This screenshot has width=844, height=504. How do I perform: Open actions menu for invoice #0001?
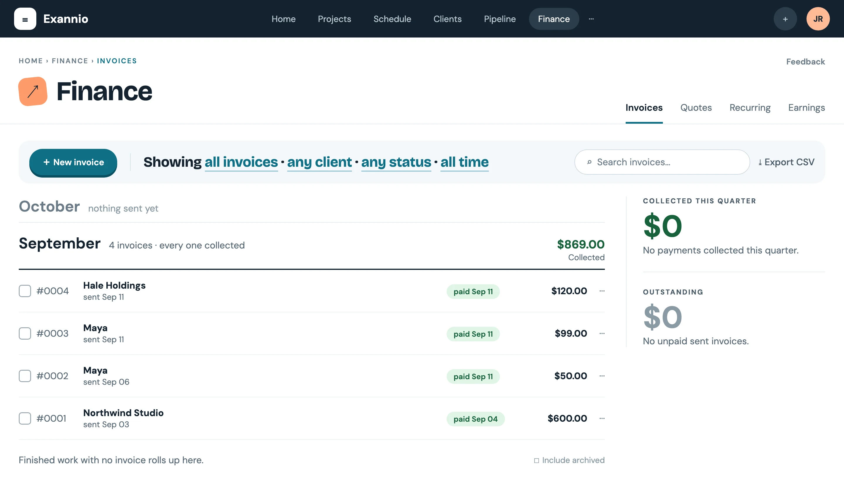click(x=602, y=418)
